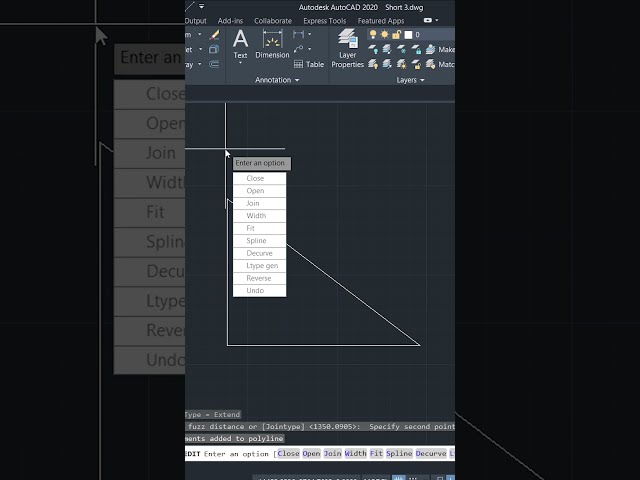Click the Text tool A icon
The image size is (640, 480).
coord(240,39)
